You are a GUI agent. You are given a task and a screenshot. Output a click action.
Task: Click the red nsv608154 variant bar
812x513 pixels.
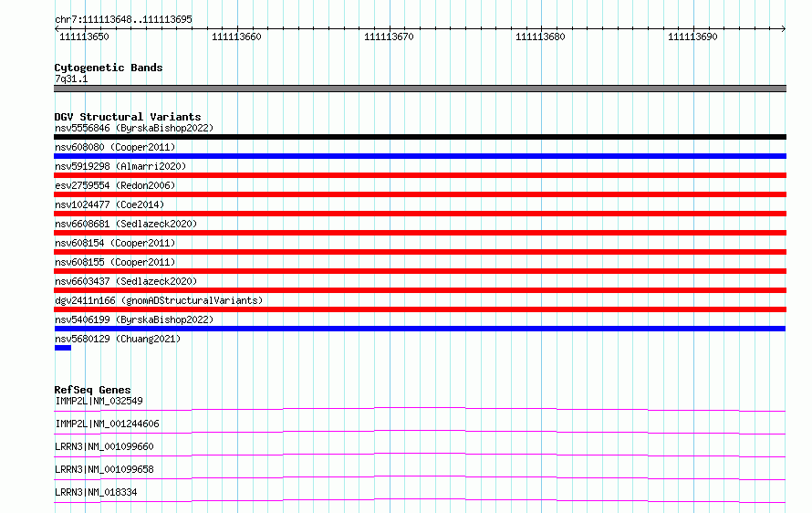420,252
